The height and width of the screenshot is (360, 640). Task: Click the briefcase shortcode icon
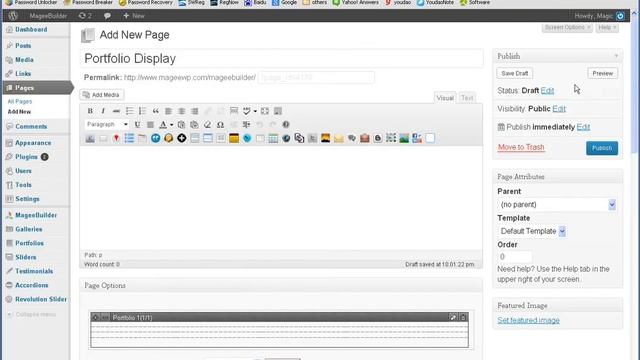coord(364,138)
